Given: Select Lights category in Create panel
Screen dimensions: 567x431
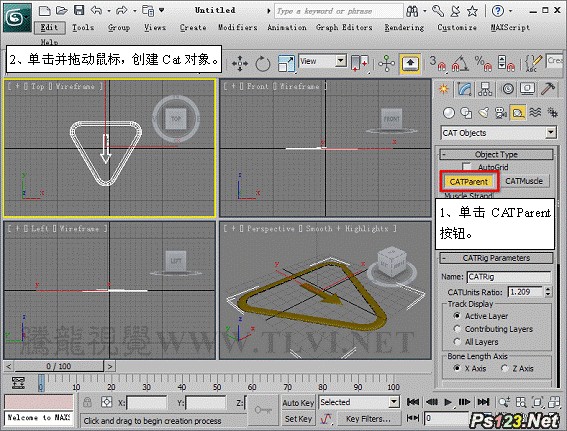Looking at the screenshot, I should point(483,113).
